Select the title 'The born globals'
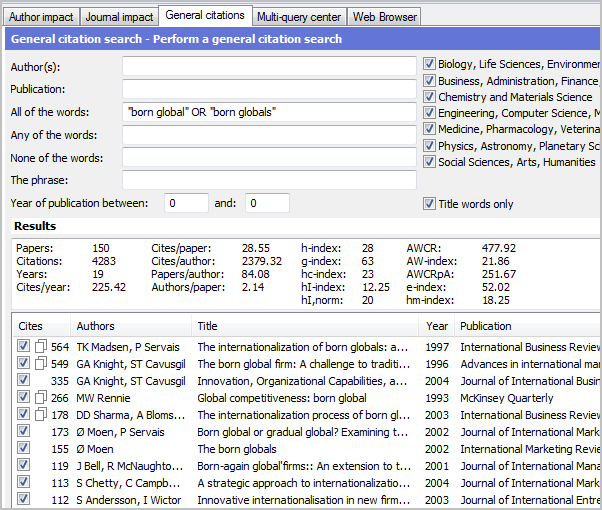Viewport: 602px width, 510px height. coord(237,449)
